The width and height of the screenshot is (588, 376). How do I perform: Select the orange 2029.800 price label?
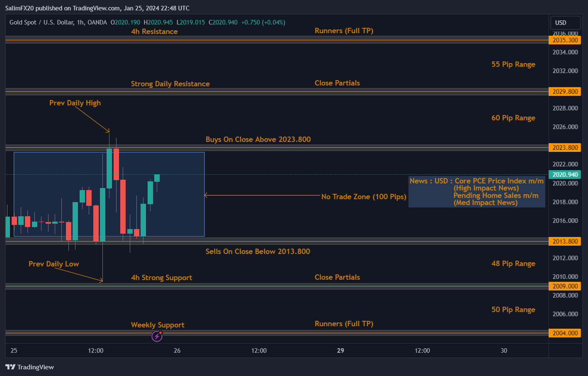565,91
